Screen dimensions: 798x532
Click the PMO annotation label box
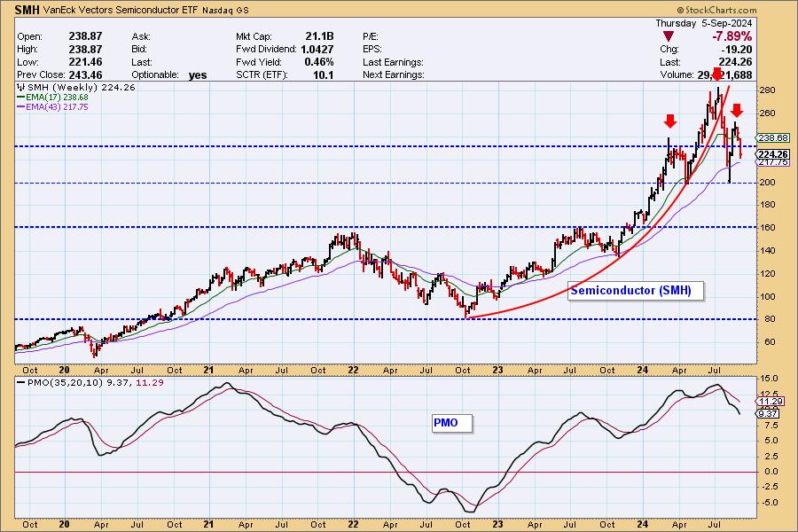tap(446, 423)
